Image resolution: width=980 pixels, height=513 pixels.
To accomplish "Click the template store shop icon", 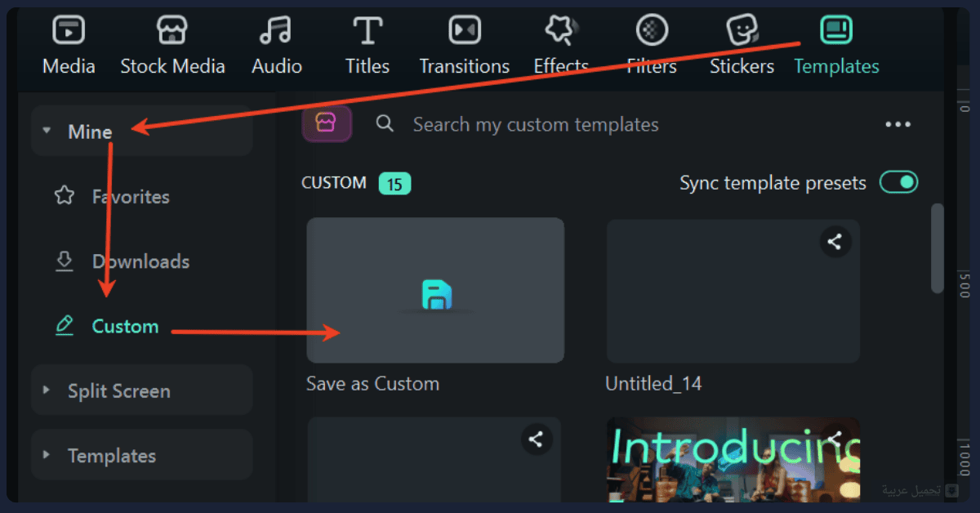I will tap(327, 124).
